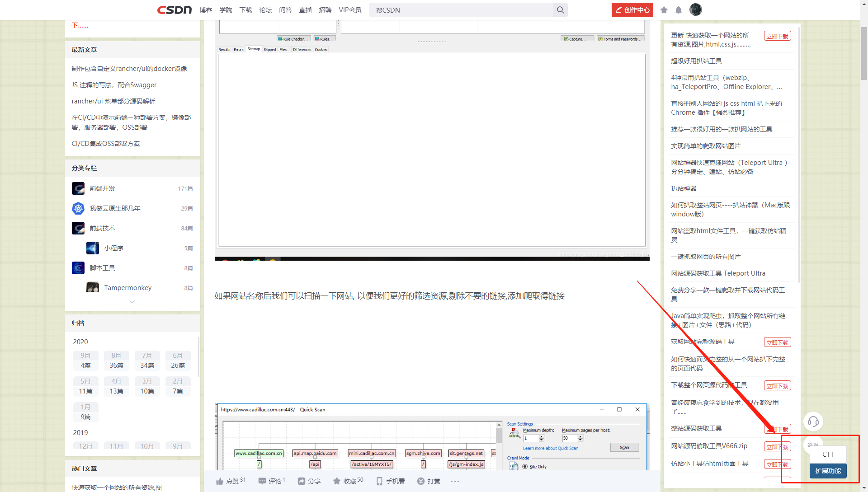Image resolution: width=868 pixels, height=492 pixels.
Task: Click the thumbs-up 点赞 icon
Action: (220, 481)
